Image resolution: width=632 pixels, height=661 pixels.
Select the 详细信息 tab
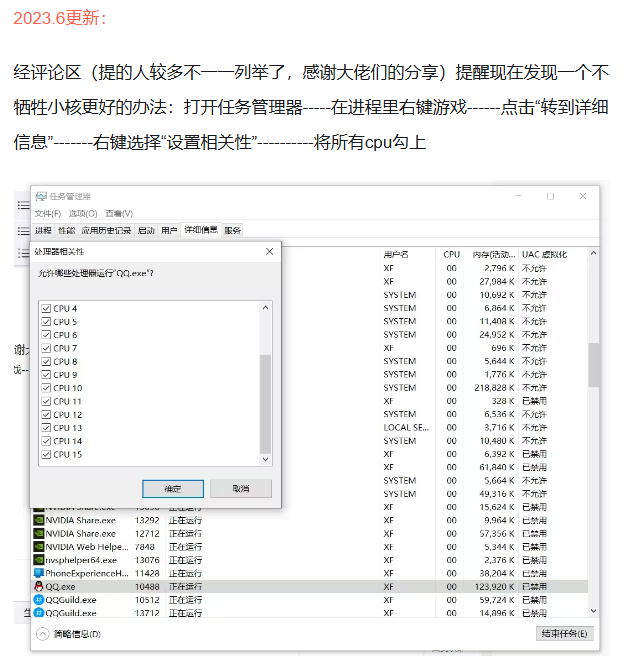[201, 230]
